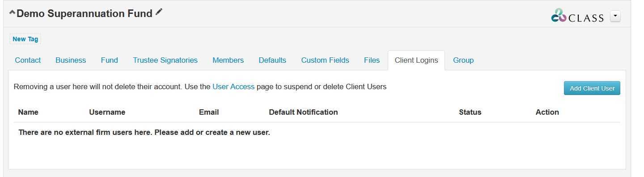Viewport: 644px width, 177px height.
Task: Select the Trustee Signatories tab
Action: pos(165,60)
